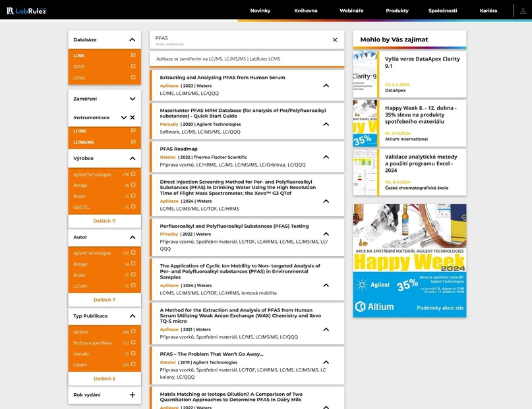This screenshot has width=532, height=409.
Task: Show more manufacturers via Dalších 11
Action: click(x=104, y=221)
